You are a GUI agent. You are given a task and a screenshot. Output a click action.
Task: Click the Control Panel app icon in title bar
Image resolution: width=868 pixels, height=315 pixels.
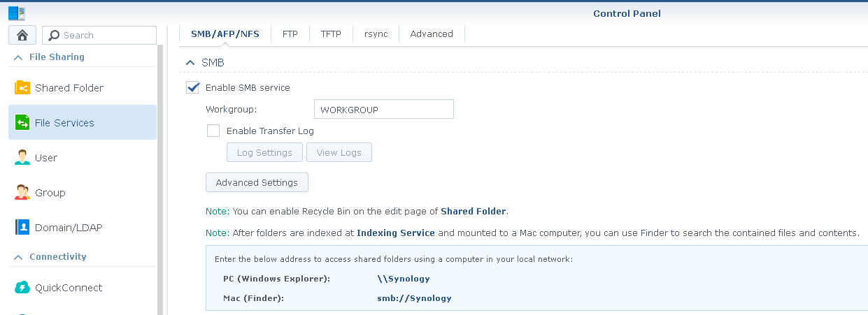pos(17,13)
